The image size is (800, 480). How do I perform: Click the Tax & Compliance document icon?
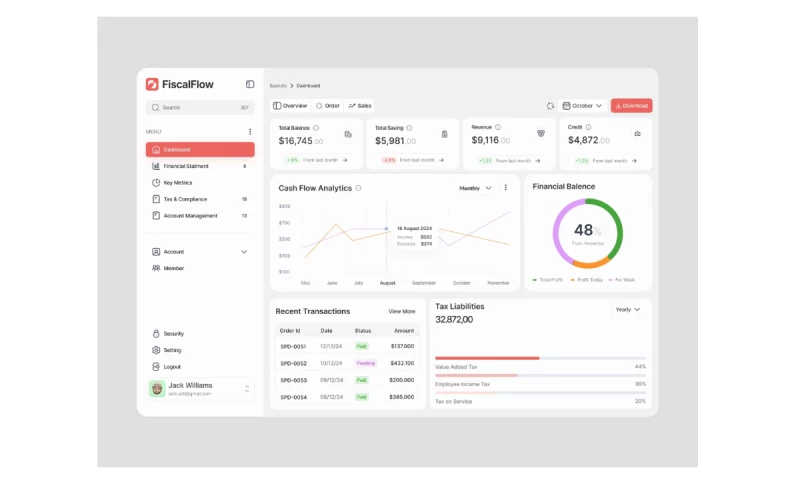click(x=156, y=199)
